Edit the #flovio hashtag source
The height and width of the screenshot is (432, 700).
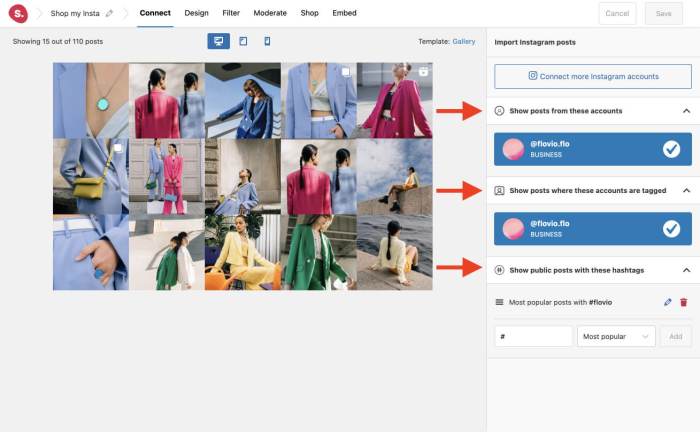tap(668, 302)
